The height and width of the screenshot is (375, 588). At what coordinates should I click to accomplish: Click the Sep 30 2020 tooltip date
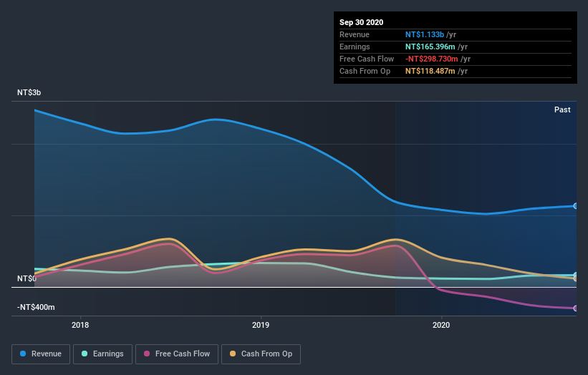coord(362,22)
